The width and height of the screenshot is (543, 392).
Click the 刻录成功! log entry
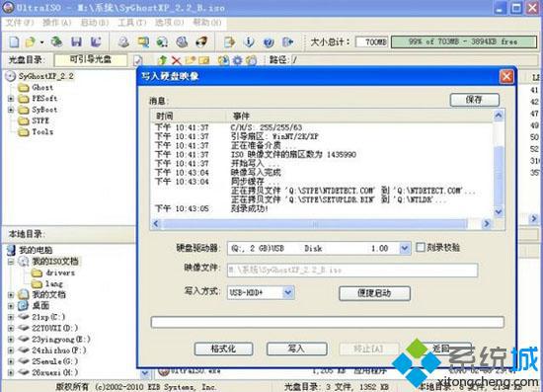click(250, 208)
